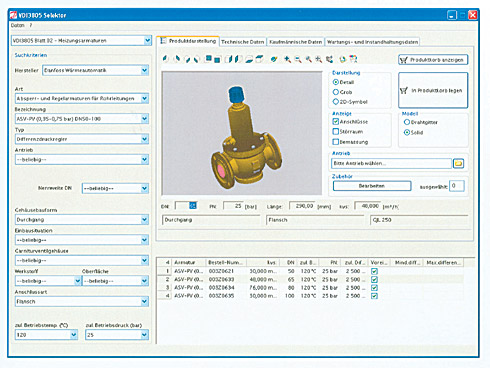Click the Bearbeiten button under Zubehör
The image size is (490, 368).
pyautogui.click(x=372, y=186)
